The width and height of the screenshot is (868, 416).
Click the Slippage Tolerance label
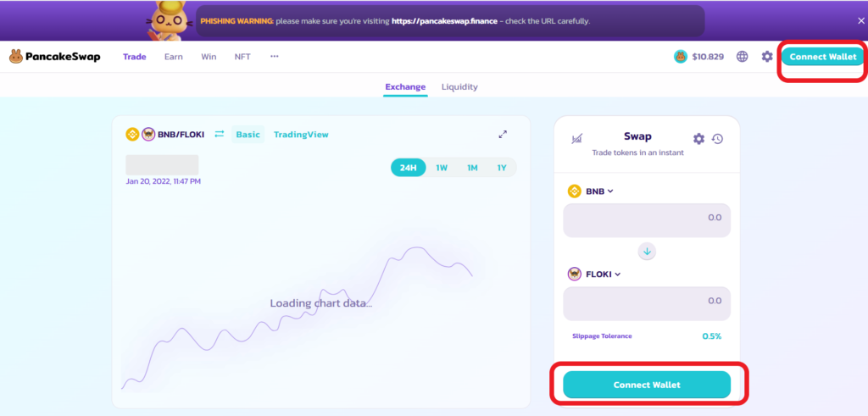pos(602,336)
